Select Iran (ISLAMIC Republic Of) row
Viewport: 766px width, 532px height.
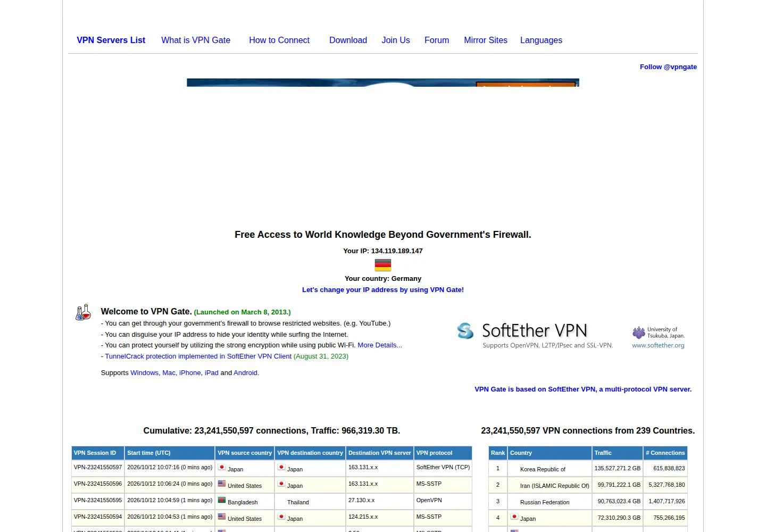click(588, 485)
